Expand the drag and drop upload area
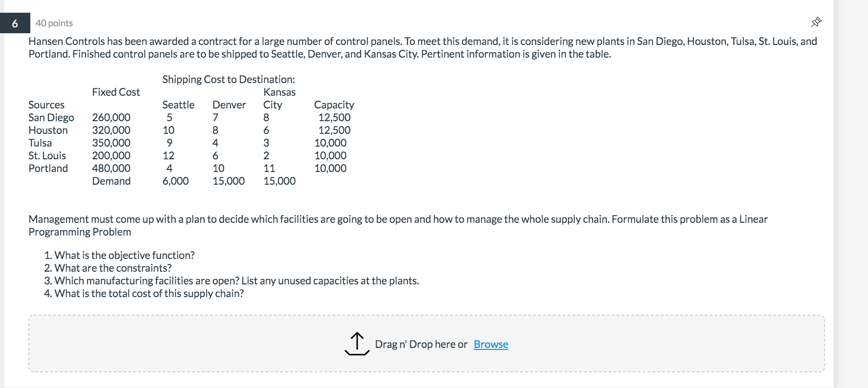This screenshot has width=868, height=388. (x=426, y=344)
